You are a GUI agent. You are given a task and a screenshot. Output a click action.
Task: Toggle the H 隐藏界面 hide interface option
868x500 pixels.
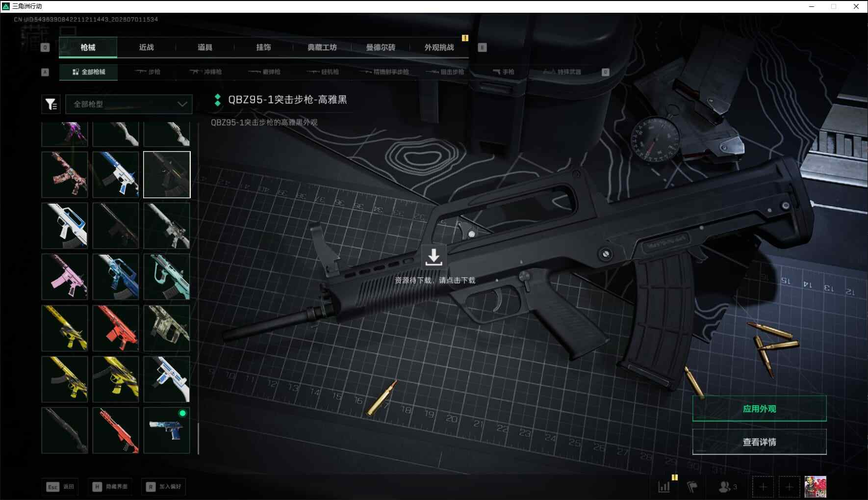pos(110,487)
